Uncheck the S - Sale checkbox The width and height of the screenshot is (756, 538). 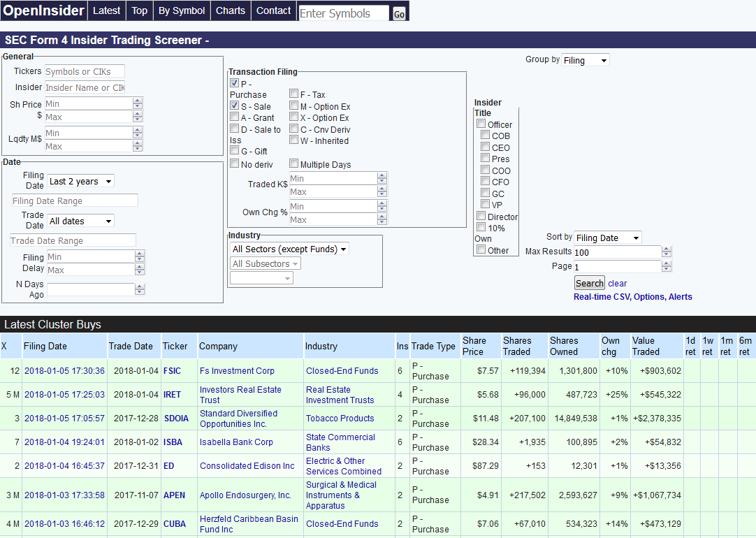[234, 105]
